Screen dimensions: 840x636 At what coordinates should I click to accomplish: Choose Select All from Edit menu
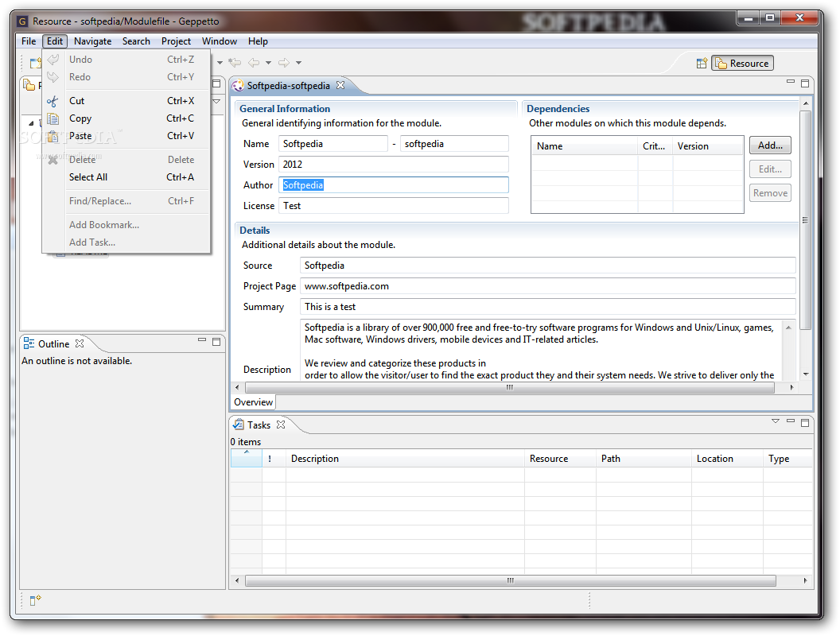[x=126, y=177]
